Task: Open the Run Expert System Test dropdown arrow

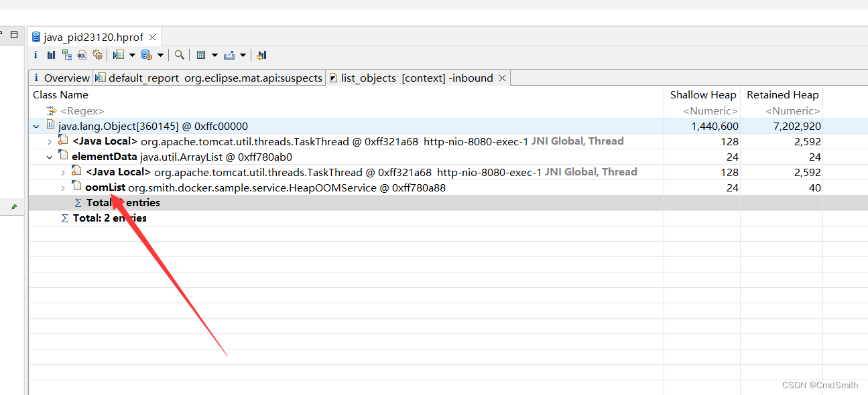Action: point(132,55)
